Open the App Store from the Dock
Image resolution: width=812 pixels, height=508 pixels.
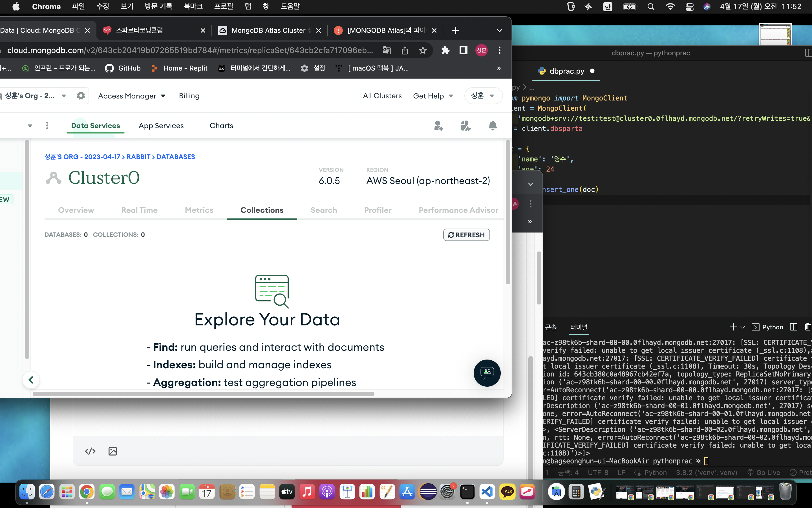(407, 492)
